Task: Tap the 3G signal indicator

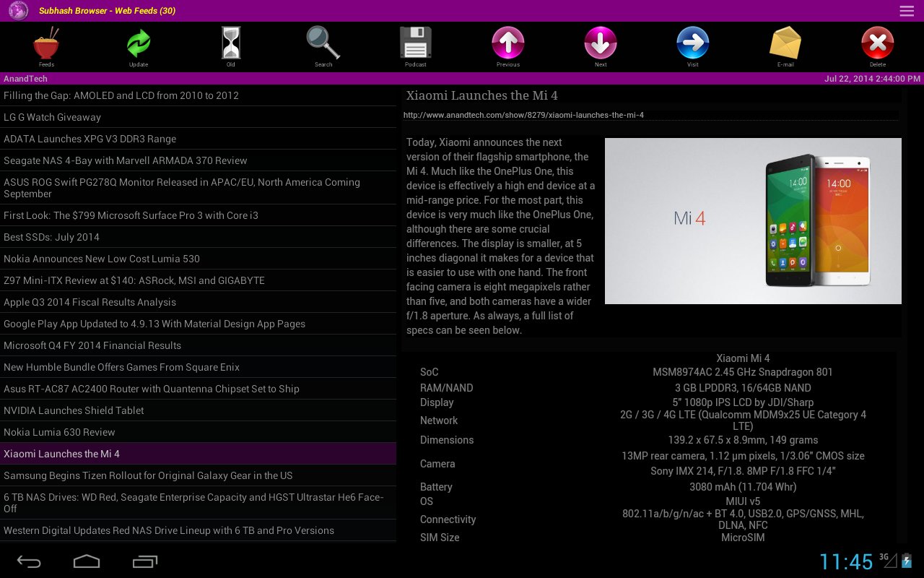Action: tap(888, 560)
